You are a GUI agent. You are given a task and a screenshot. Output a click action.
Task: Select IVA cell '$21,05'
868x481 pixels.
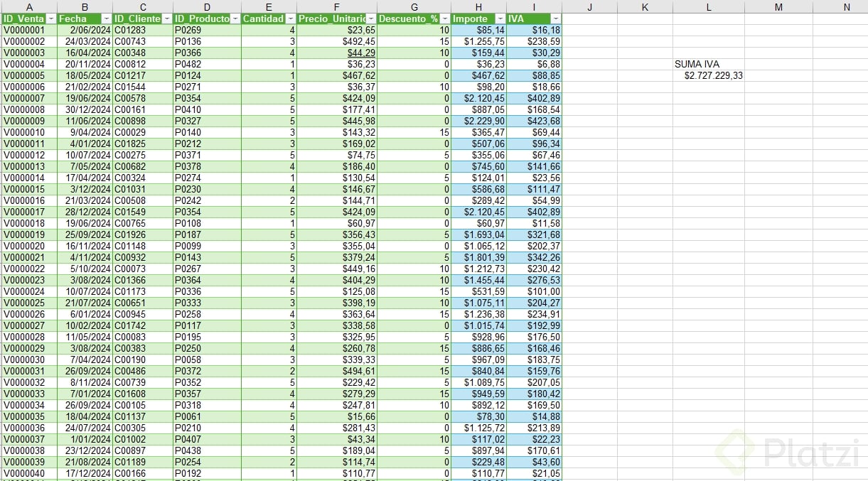[534, 473]
